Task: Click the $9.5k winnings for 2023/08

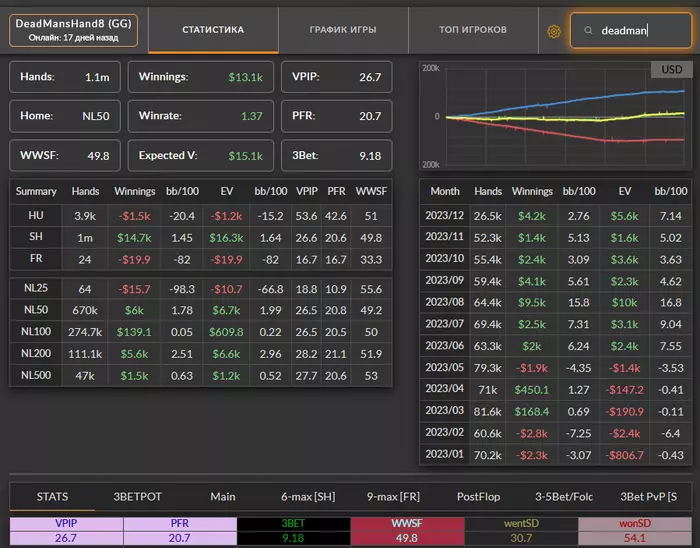Action: point(532,303)
